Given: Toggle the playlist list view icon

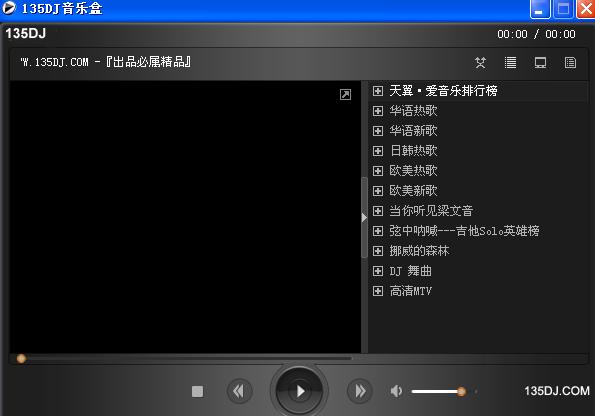Looking at the screenshot, I should [x=510, y=63].
